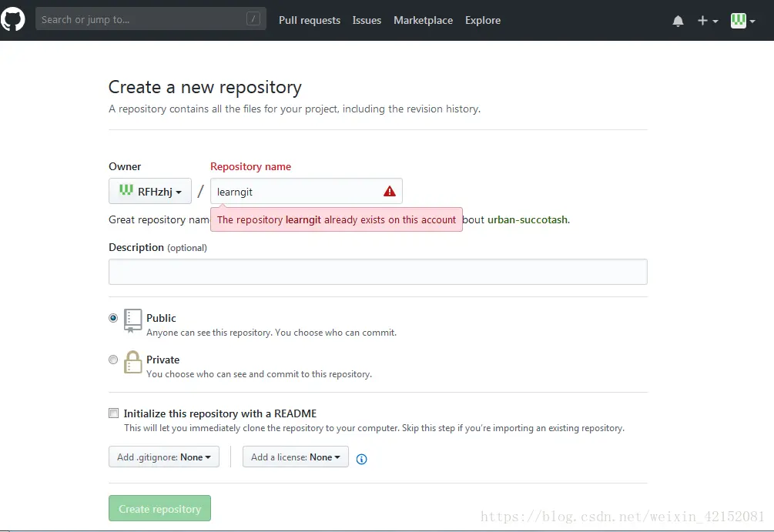774x532 pixels.
Task: Go to Pull requests
Action: [310, 20]
